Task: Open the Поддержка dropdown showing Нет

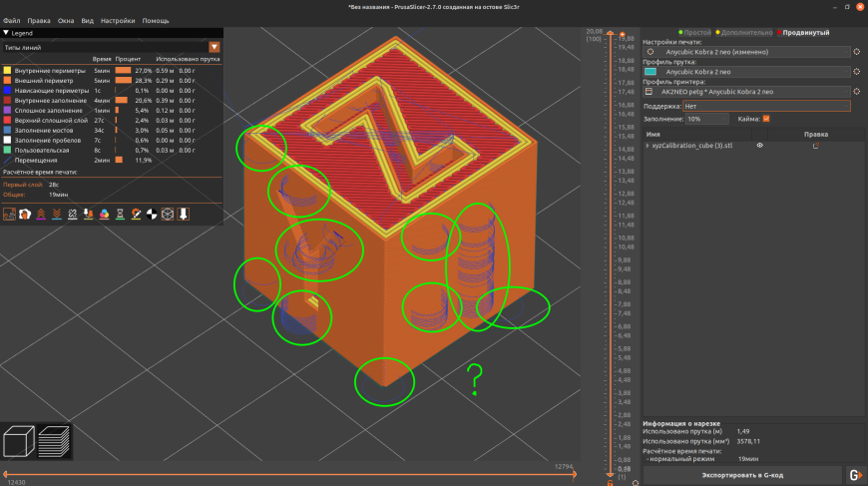Action: pos(766,105)
